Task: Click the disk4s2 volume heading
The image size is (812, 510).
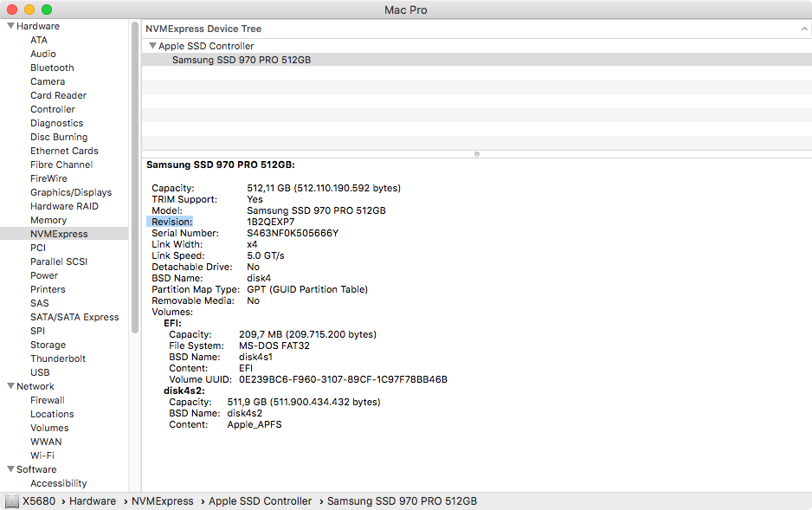Action: coord(184,391)
